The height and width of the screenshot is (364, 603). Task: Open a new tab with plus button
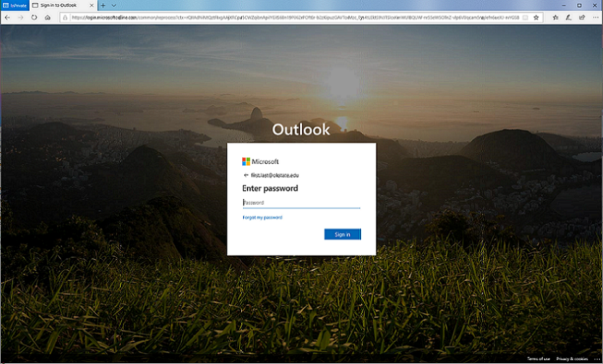pyautogui.click(x=103, y=5)
